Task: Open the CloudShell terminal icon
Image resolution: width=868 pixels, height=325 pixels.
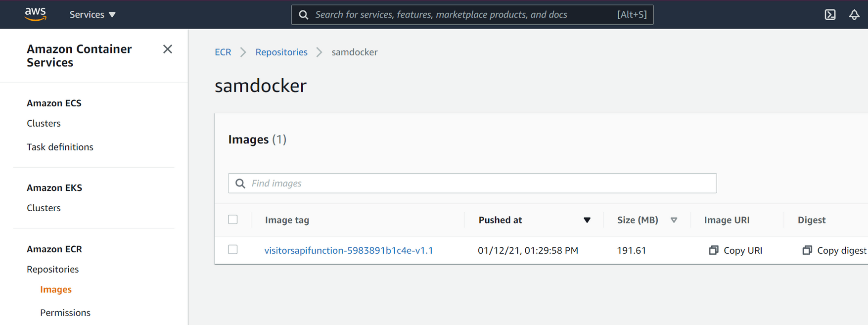Action: coord(830,15)
